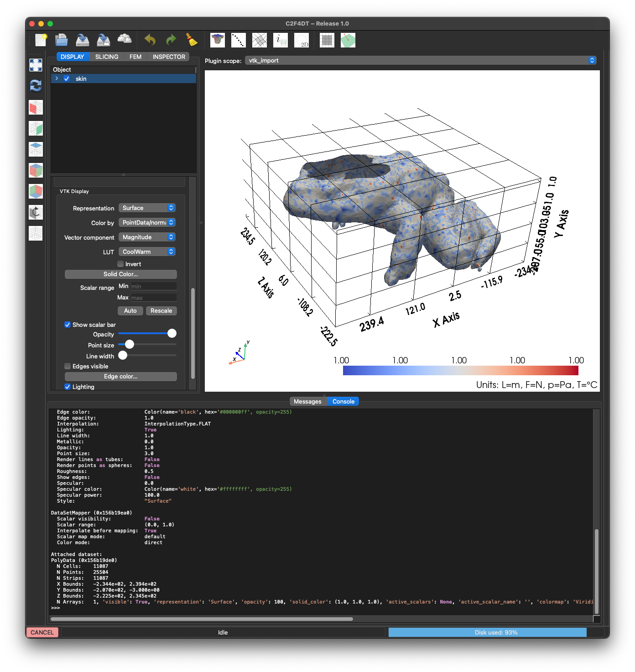
Task: Switch to the Messages tab
Action: 307,401
